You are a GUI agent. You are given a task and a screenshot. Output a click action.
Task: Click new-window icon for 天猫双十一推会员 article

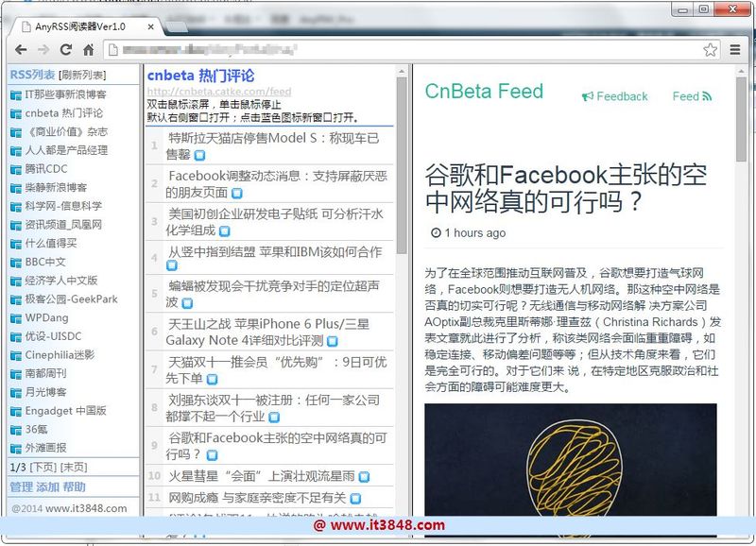[x=212, y=379]
